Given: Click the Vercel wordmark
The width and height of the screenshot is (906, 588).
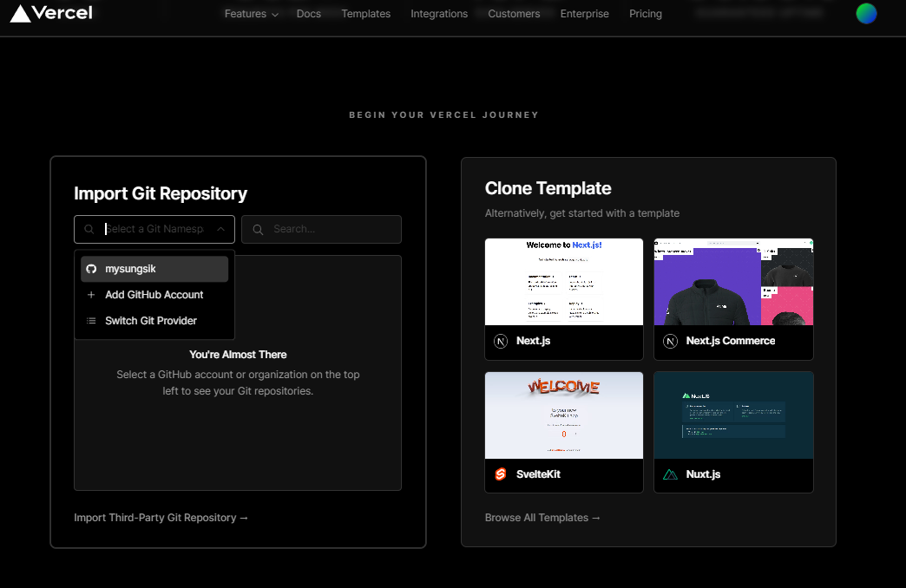Looking at the screenshot, I should click(x=62, y=13).
